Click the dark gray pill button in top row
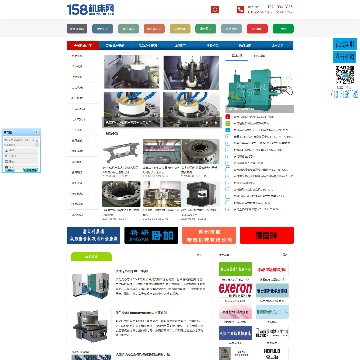 [x=77, y=29]
